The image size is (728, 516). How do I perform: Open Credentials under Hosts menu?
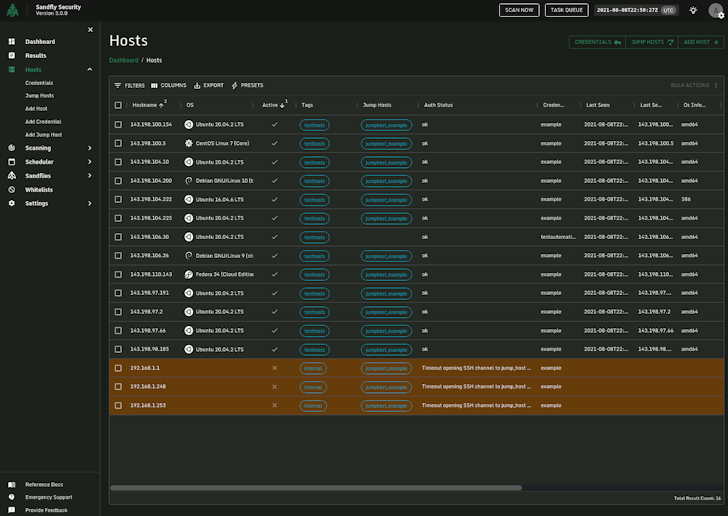pos(39,83)
